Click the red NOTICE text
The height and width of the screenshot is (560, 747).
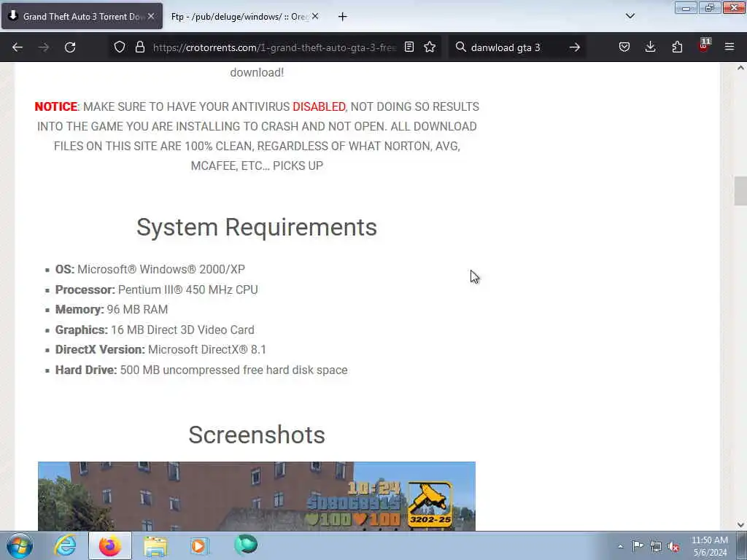click(x=55, y=106)
